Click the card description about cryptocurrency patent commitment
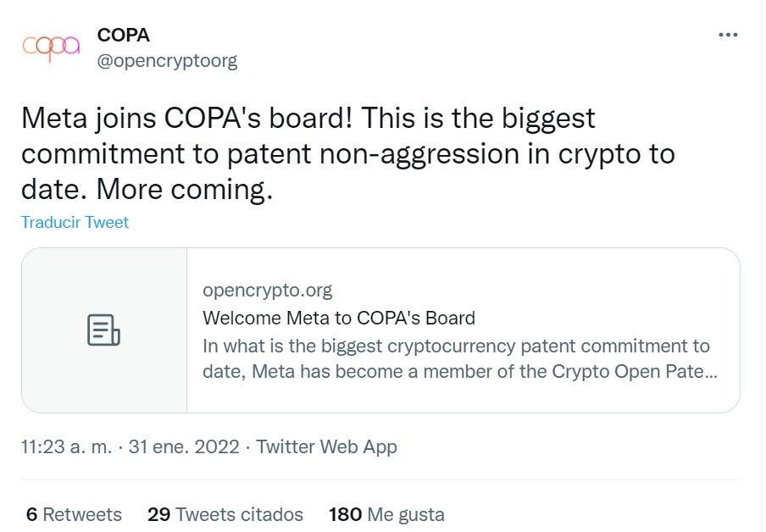 456,346
